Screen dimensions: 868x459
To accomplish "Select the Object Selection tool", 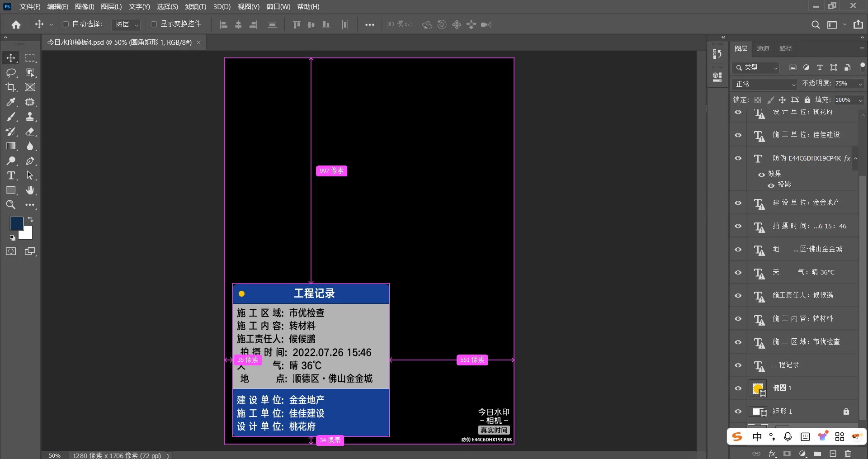I will 30,73.
